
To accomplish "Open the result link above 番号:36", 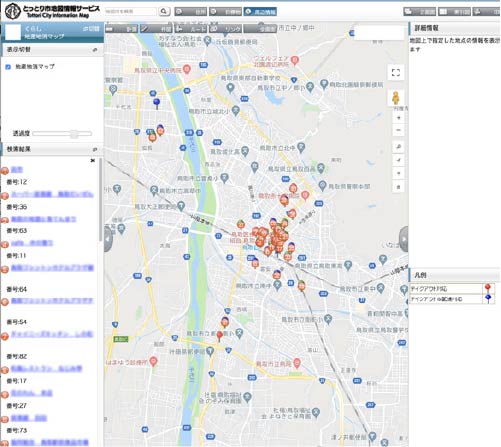I will (x=52, y=194).
